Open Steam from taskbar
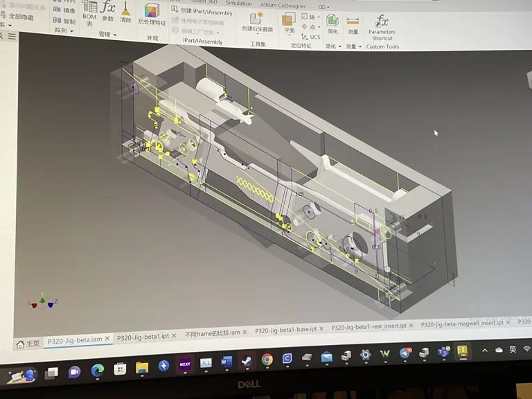This screenshot has height=399, width=532. tap(247, 361)
